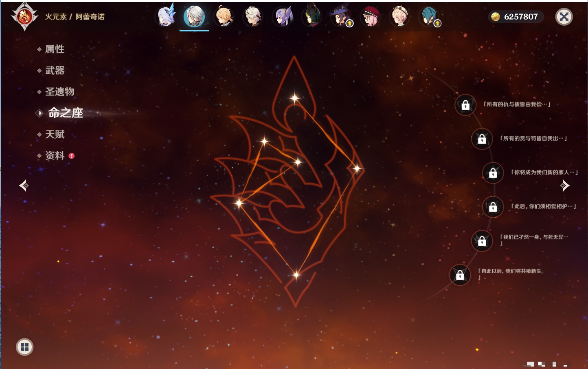Screen dimensions: 588x369
Task: Switch to Albedo's pale-haired avatar
Action: coord(253,16)
